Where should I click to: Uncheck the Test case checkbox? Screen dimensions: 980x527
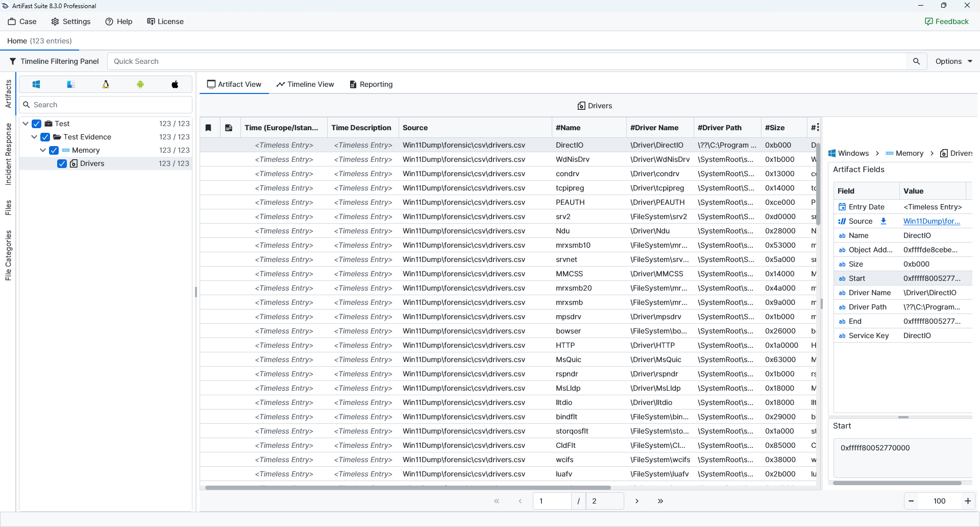(x=37, y=124)
